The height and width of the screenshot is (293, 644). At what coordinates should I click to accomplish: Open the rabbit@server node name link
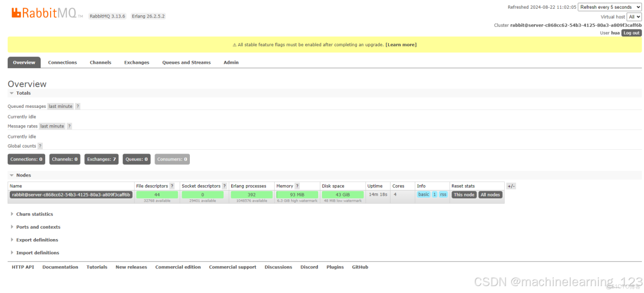tap(71, 194)
